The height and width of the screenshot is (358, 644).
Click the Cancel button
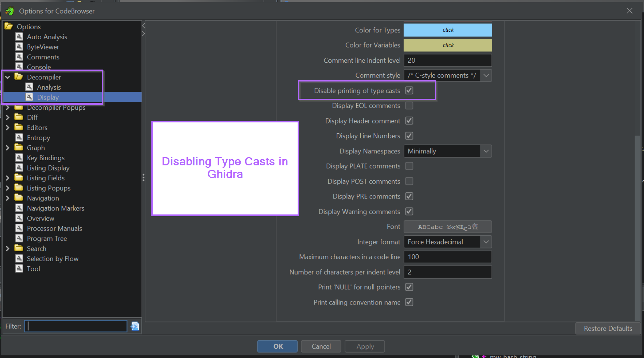tap(321, 346)
